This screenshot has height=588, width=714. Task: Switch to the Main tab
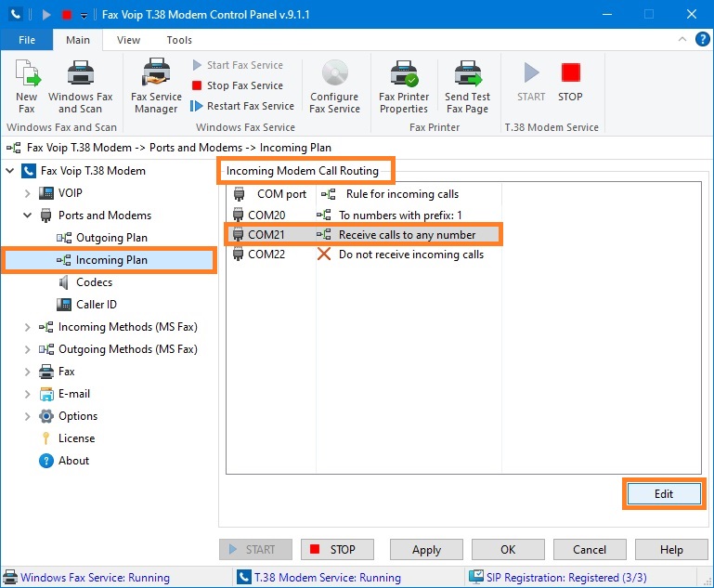tap(78, 40)
